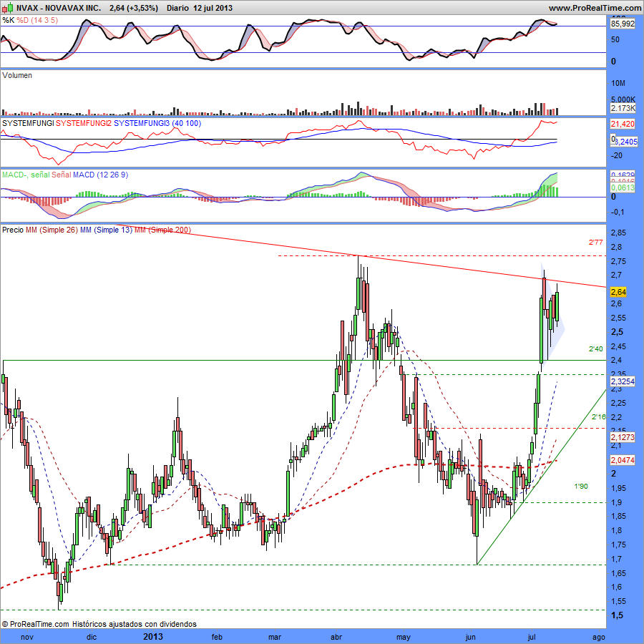Click the green 2'40 support annotation
Image resolution: width=644 pixels, height=644 pixels.
[596, 349]
